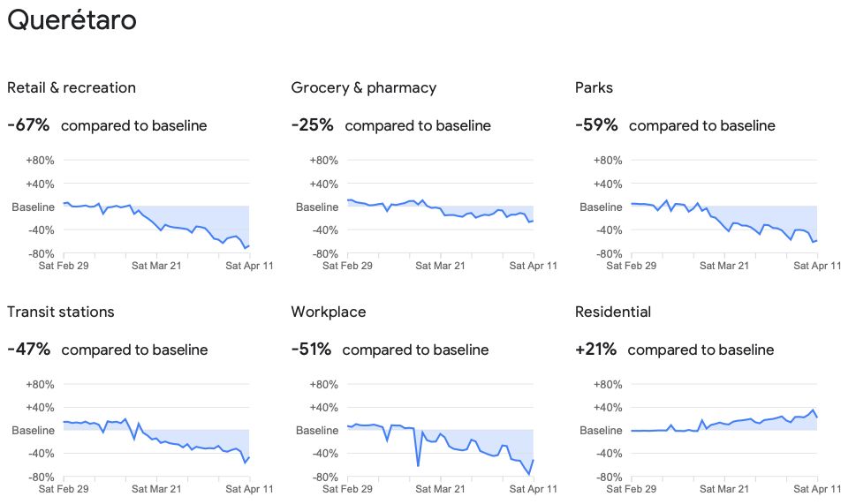Select the Retail & recreation heading
The height and width of the screenshot is (504, 856).
pyautogui.click(x=72, y=87)
